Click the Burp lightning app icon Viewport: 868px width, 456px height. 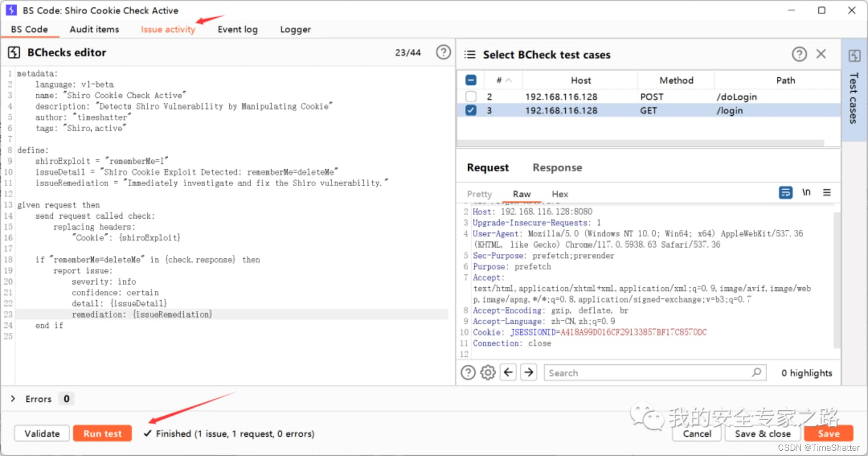click(11, 10)
